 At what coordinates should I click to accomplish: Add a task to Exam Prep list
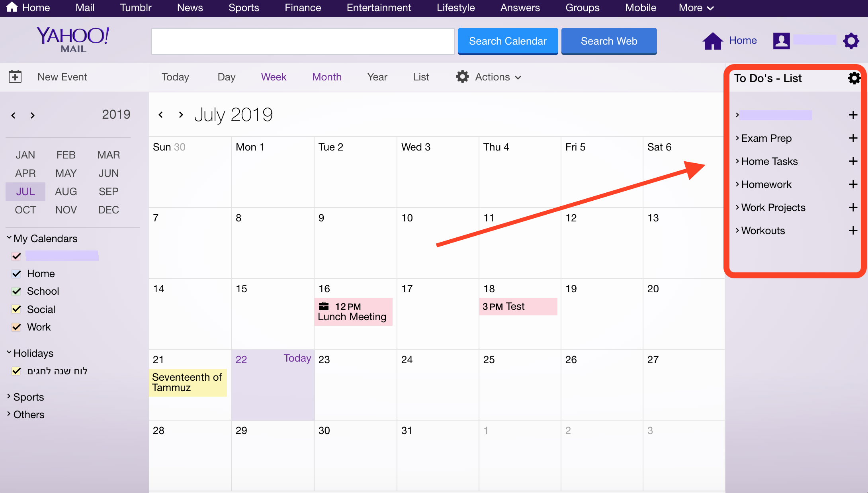(x=853, y=138)
